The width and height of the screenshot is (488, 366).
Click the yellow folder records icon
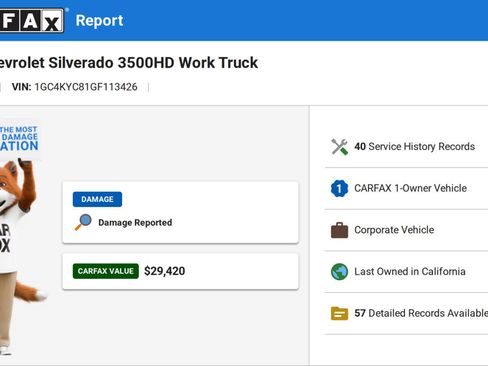(x=339, y=313)
